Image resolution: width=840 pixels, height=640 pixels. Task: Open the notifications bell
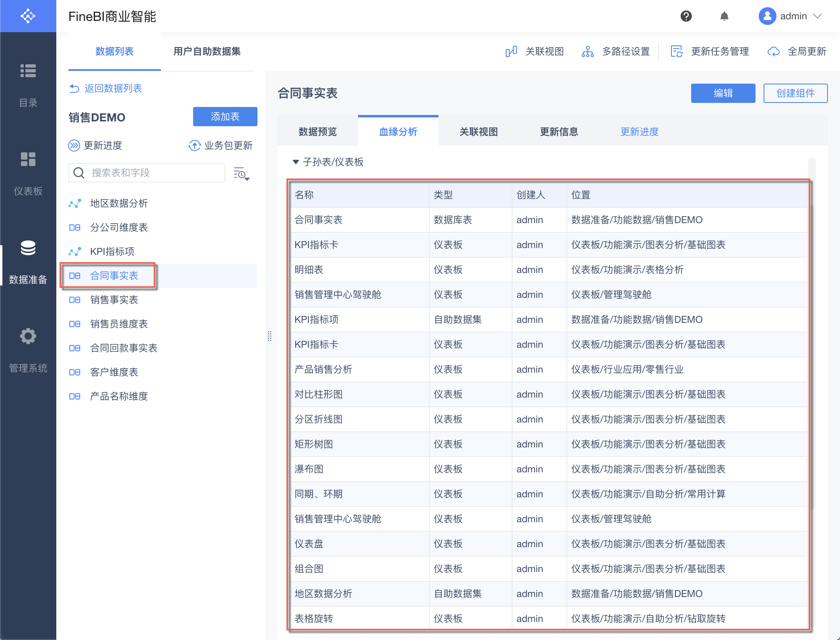point(724,16)
